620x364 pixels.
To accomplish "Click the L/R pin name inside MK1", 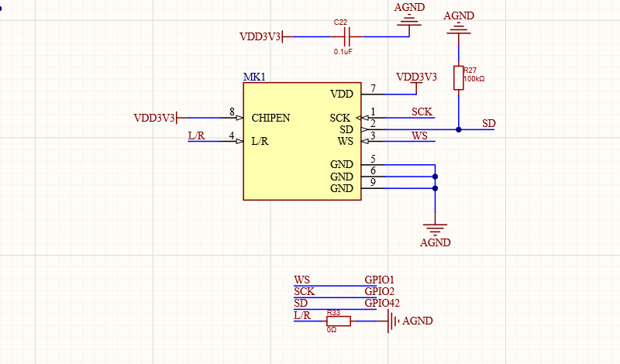I will pyautogui.click(x=260, y=141).
